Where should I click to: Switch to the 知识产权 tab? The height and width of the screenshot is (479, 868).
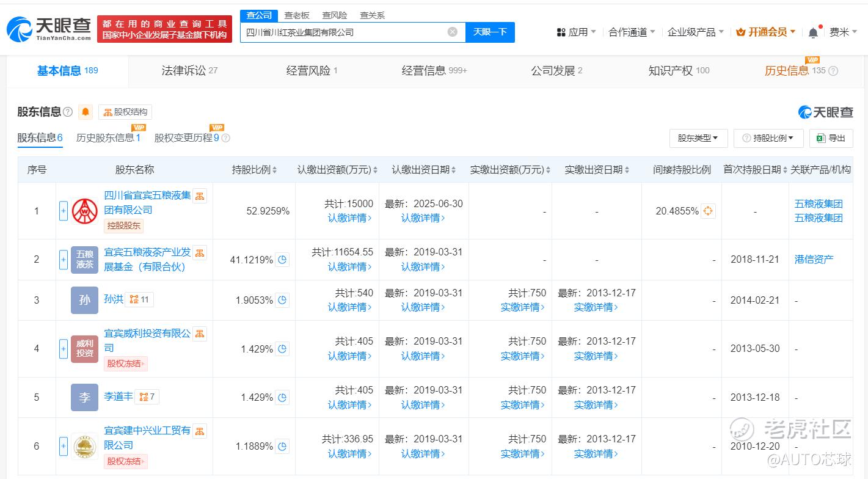point(678,70)
